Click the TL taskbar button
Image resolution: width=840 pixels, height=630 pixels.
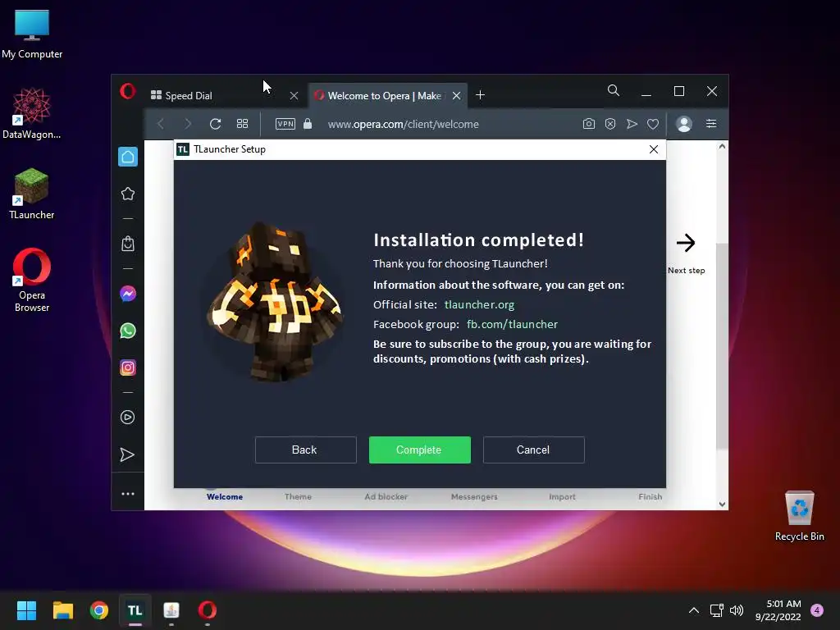tap(135, 610)
